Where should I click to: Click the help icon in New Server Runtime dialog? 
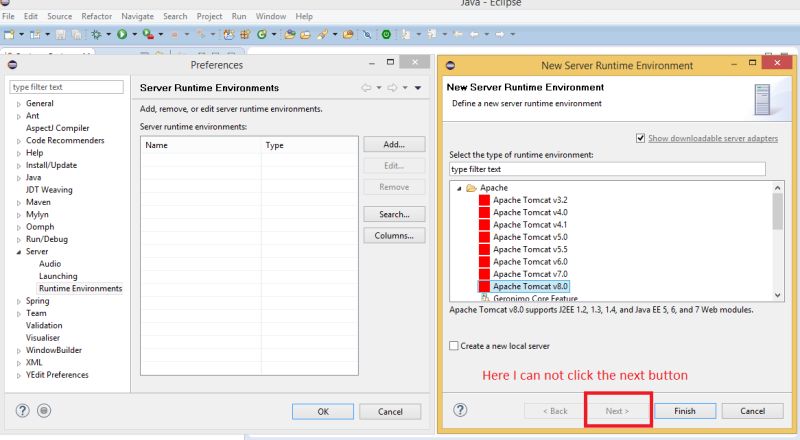(460, 410)
